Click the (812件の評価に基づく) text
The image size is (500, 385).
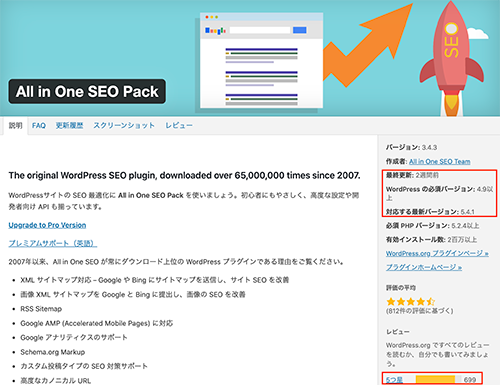[420, 311]
